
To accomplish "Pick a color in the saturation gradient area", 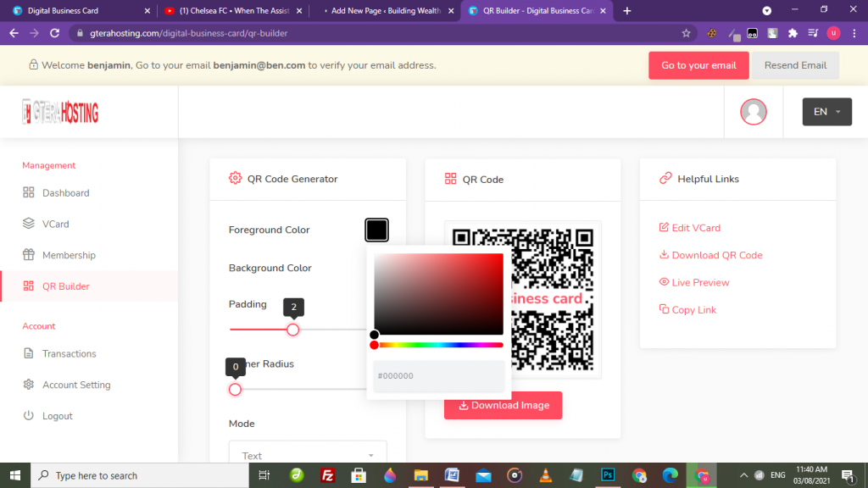I will (x=438, y=294).
